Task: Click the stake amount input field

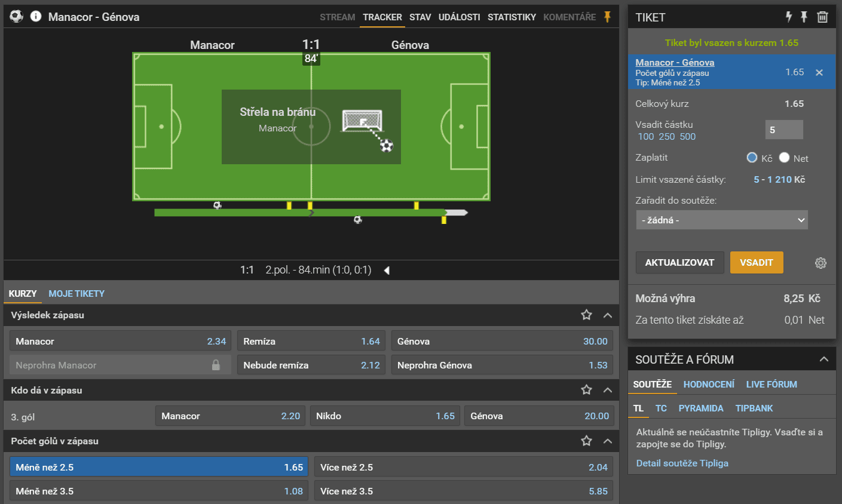Action: (x=783, y=130)
